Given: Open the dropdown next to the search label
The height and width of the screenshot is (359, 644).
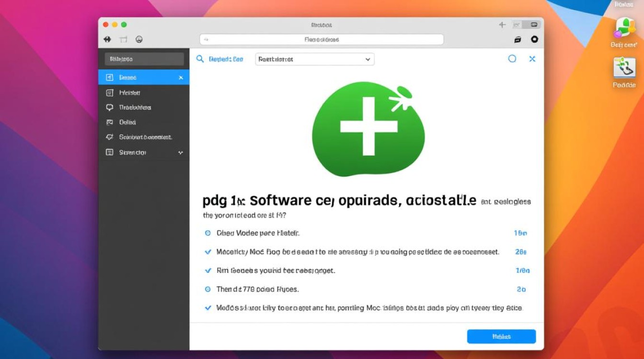Looking at the screenshot, I should (x=314, y=59).
